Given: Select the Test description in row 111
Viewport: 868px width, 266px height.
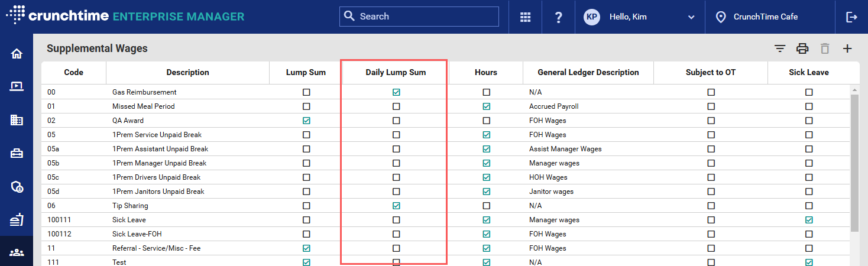Looking at the screenshot, I should coord(119,262).
